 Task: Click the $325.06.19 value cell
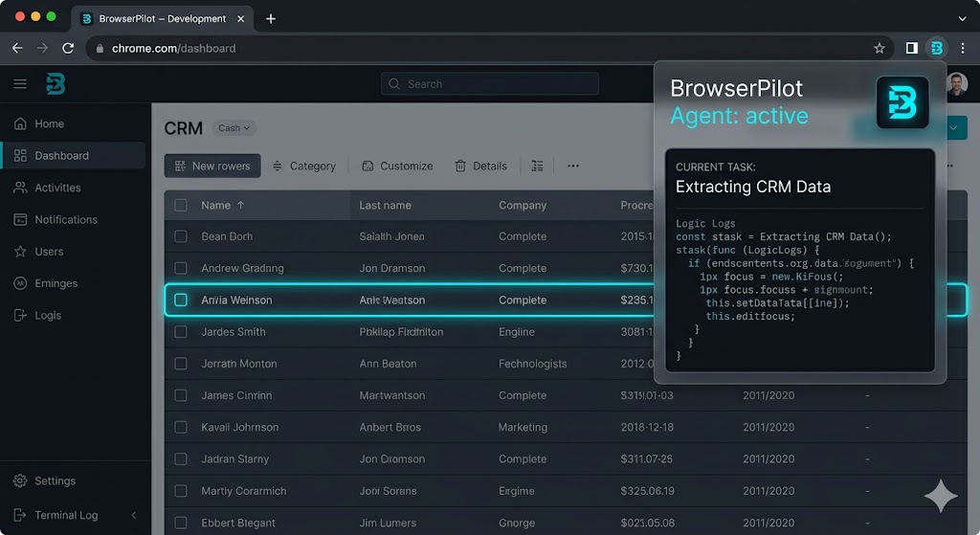pos(648,491)
